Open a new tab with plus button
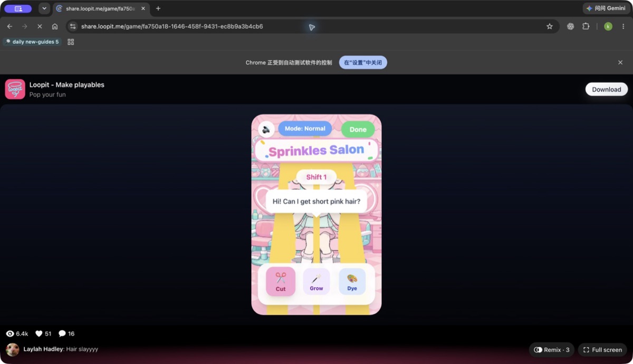The width and height of the screenshot is (633, 364). (x=158, y=8)
